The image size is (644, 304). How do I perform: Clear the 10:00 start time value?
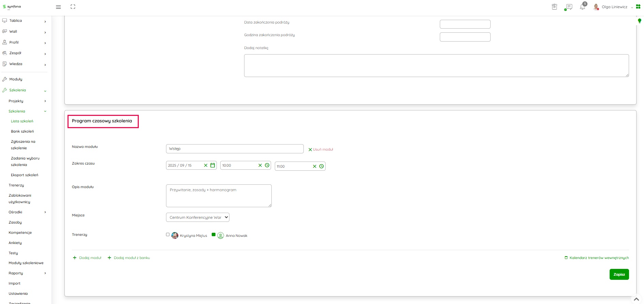point(260,165)
